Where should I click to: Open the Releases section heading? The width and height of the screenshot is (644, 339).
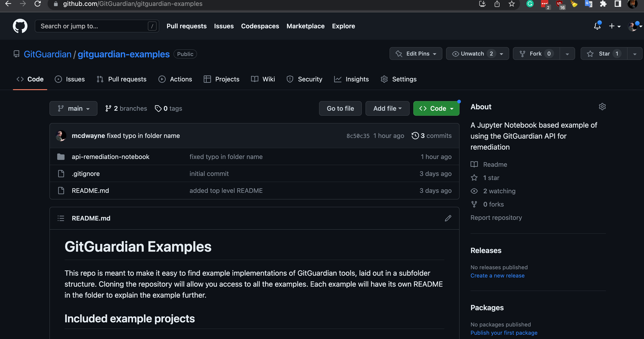tap(486, 250)
